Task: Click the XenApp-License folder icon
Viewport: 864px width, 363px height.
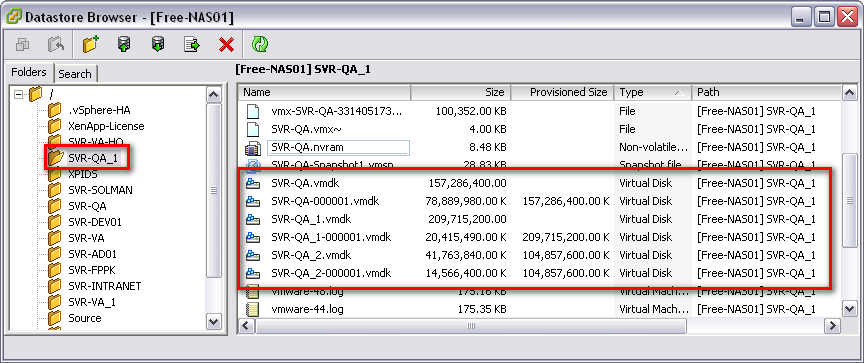Action: pyautogui.click(x=55, y=126)
